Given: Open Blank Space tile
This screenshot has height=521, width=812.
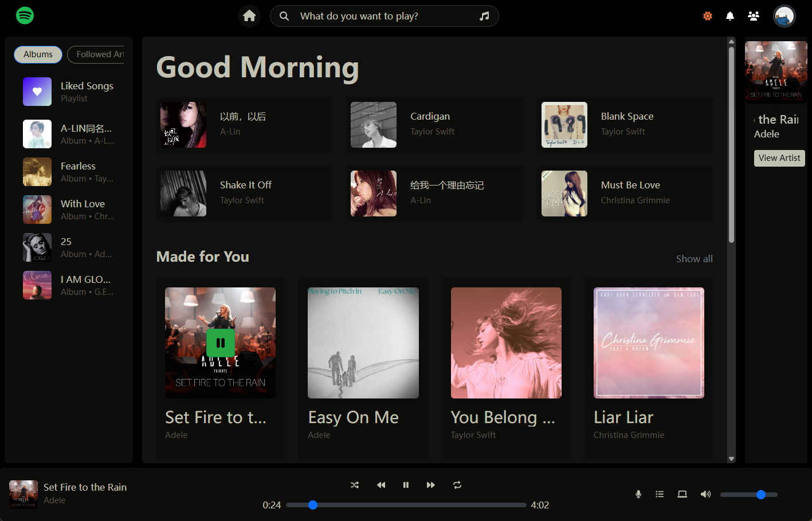Looking at the screenshot, I should tap(625, 125).
